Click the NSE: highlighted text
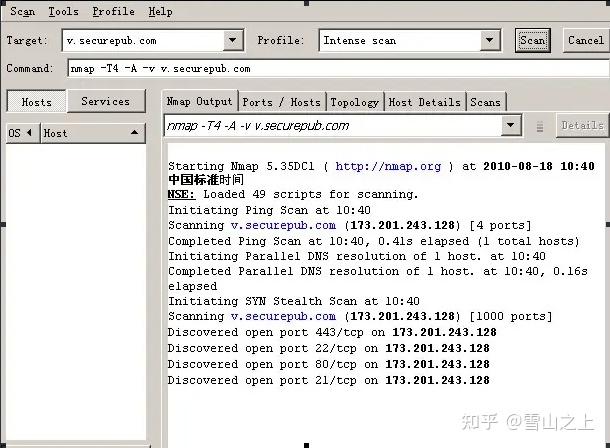The image size is (610, 448). point(181,194)
